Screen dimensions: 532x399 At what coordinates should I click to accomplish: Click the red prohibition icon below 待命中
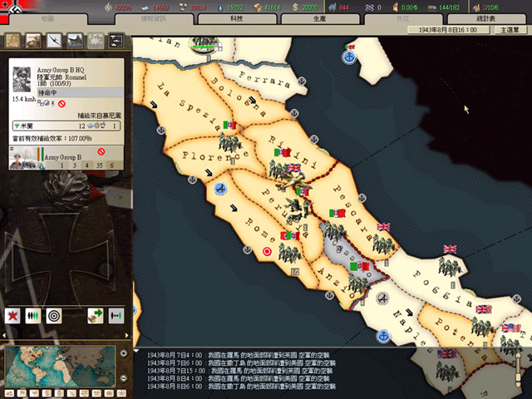(x=62, y=104)
